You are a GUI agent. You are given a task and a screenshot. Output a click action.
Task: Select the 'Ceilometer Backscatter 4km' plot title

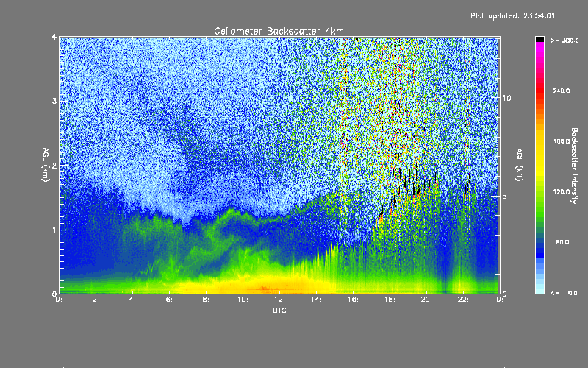[279, 31]
